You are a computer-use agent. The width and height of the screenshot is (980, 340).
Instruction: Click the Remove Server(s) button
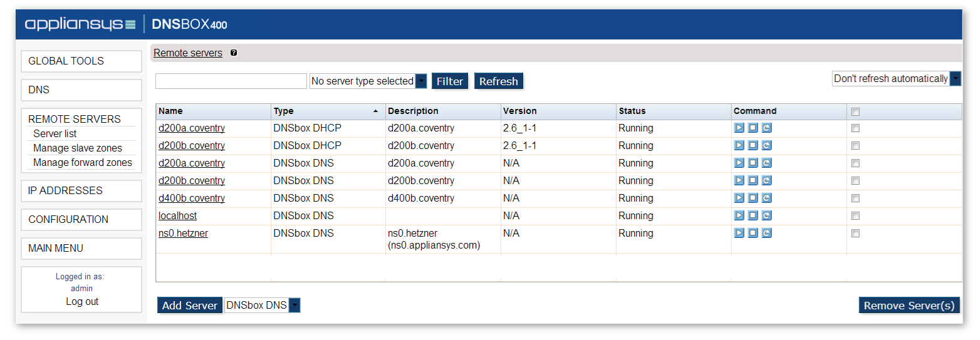coord(909,306)
